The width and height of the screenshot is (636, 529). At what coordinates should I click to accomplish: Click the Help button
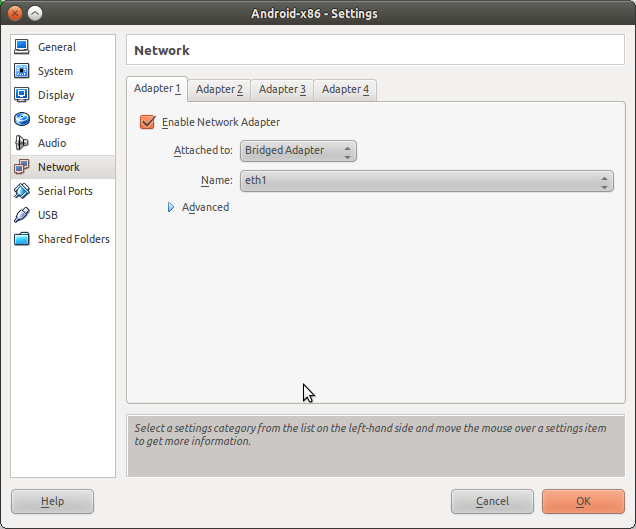click(52, 501)
